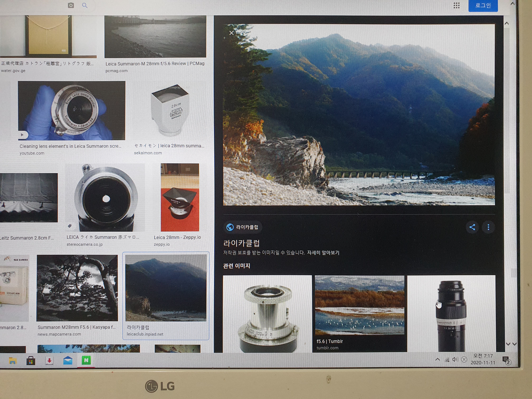
Task: Click the red download arrow taskbar icon
Action: pyautogui.click(x=49, y=361)
